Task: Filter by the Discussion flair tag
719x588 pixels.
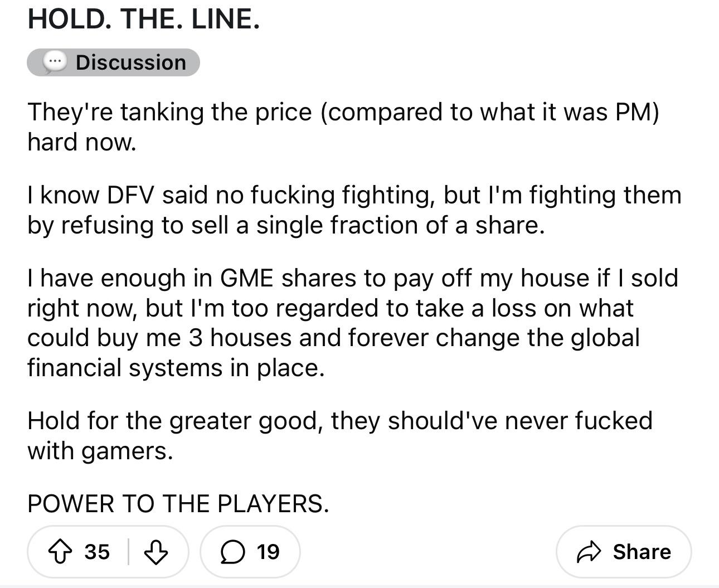Action: pyautogui.click(x=113, y=62)
